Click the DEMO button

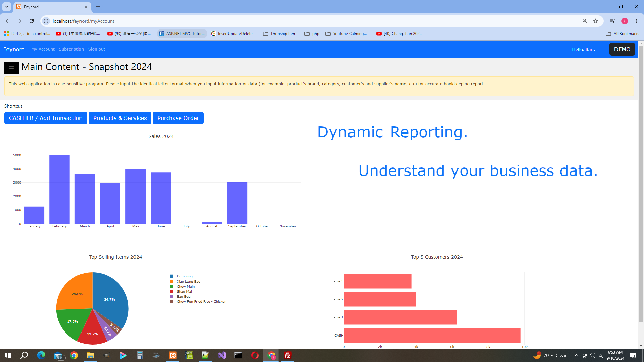622,49
